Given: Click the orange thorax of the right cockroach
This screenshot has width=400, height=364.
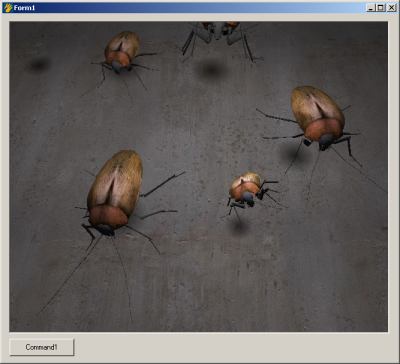Looking at the screenshot, I should [323, 128].
